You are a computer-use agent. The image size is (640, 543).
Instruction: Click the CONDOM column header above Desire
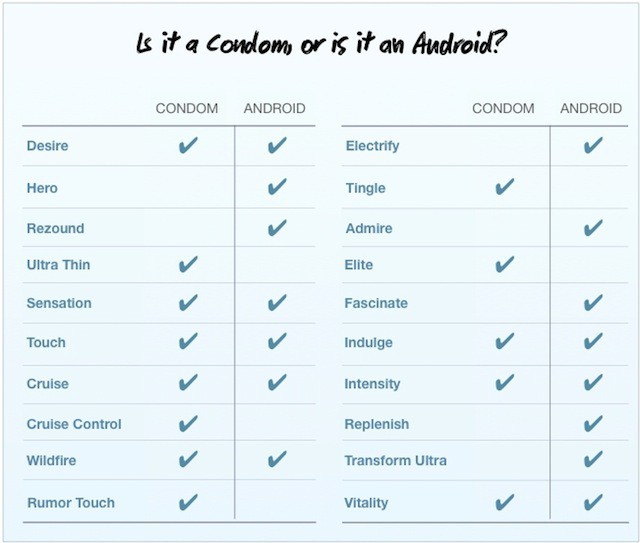tap(187, 108)
